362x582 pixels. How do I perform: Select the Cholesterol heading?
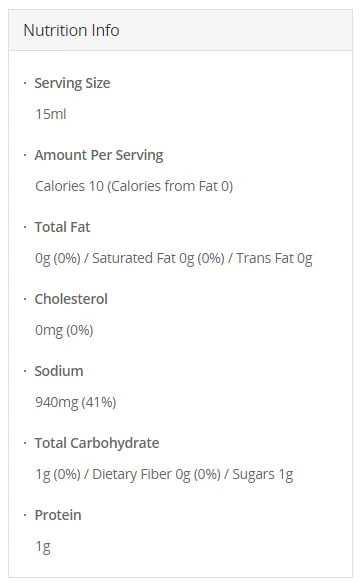(71, 299)
